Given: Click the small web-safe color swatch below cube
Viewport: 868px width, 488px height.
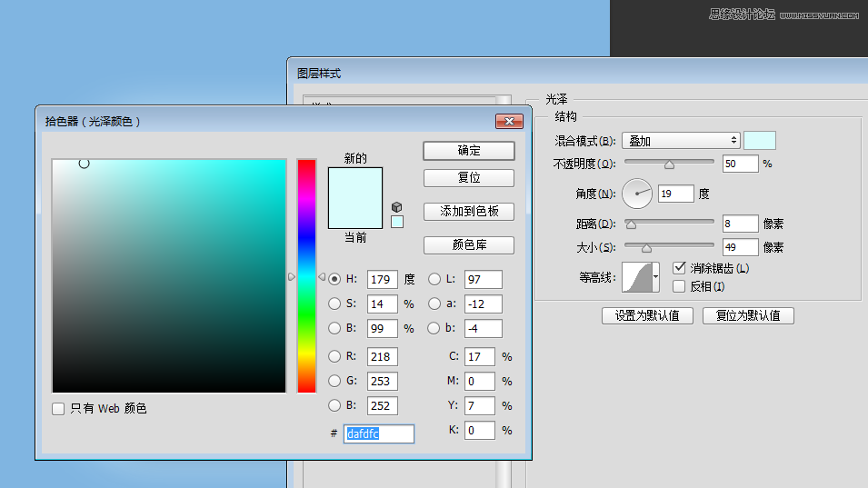Looking at the screenshot, I should 397,222.
